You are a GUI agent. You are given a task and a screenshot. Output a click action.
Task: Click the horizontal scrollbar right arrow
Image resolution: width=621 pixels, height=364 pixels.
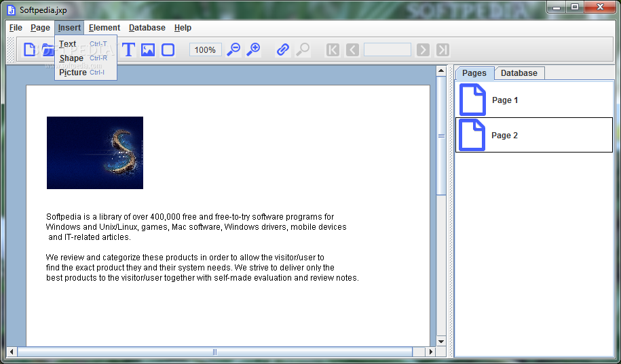click(431, 351)
